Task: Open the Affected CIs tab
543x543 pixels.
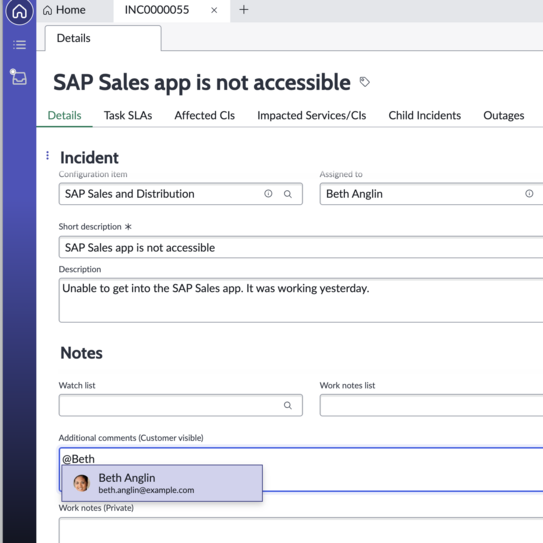Action: click(x=204, y=115)
